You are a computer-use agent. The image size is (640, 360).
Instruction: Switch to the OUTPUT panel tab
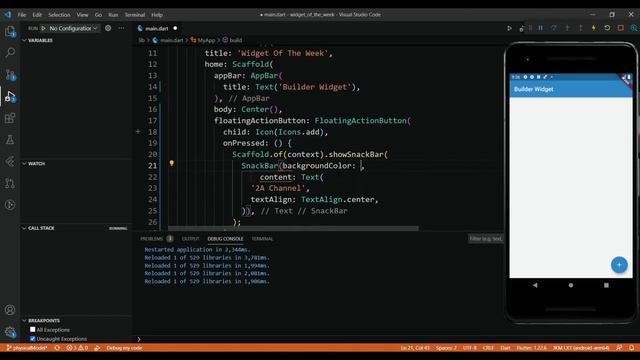[x=191, y=239]
